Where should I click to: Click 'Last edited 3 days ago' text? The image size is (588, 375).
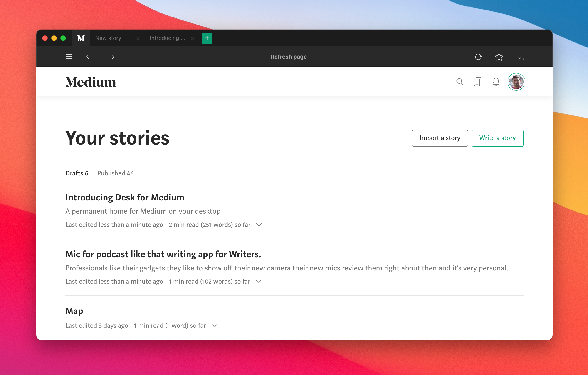coord(97,326)
